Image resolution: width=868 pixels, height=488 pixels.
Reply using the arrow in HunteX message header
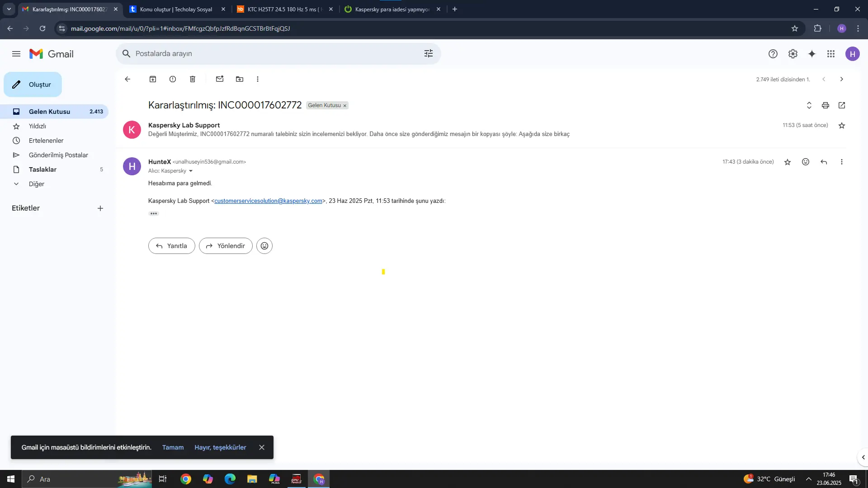(824, 162)
